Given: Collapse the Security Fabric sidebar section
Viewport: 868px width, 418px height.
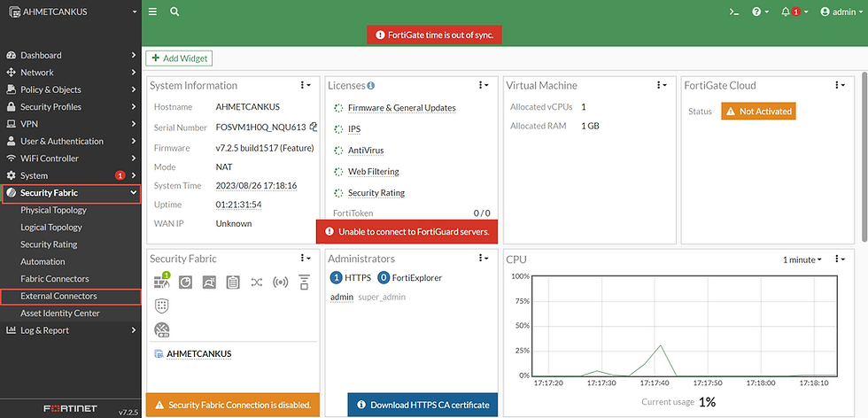Looking at the screenshot, I should [x=71, y=193].
